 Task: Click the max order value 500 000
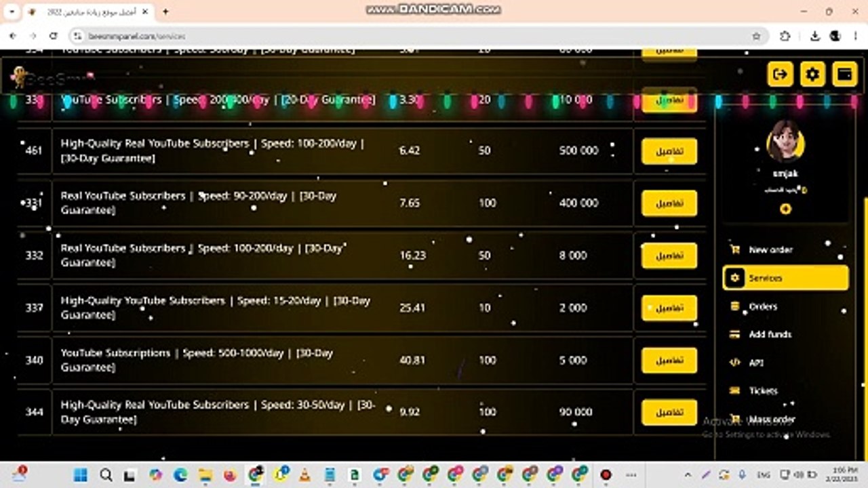tap(578, 150)
